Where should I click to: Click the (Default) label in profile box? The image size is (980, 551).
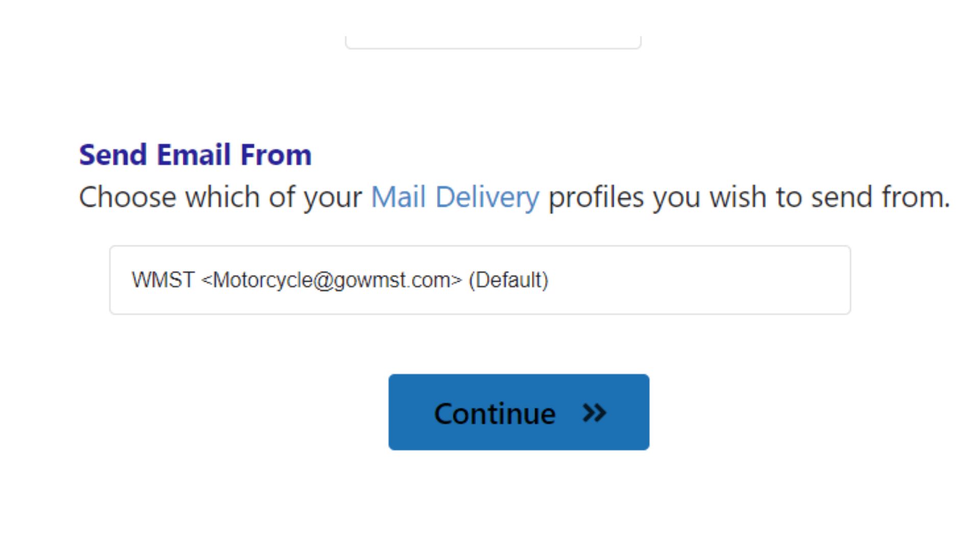click(x=508, y=280)
